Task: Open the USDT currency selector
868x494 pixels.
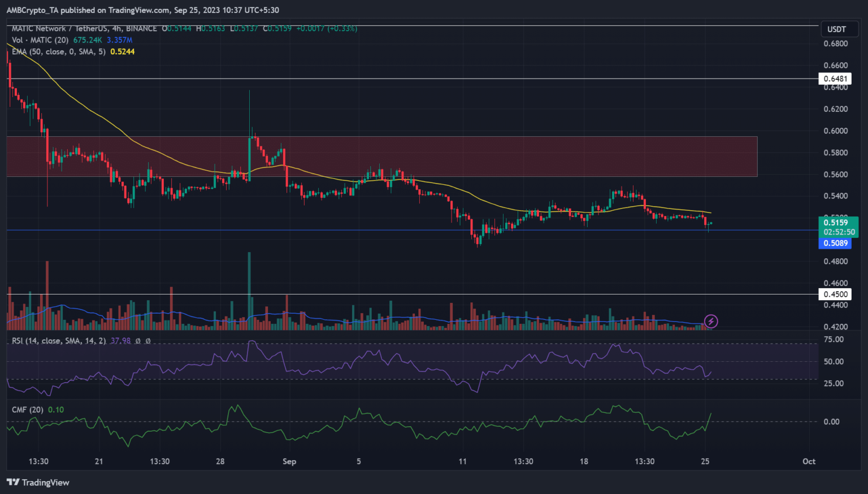Action: coord(836,29)
